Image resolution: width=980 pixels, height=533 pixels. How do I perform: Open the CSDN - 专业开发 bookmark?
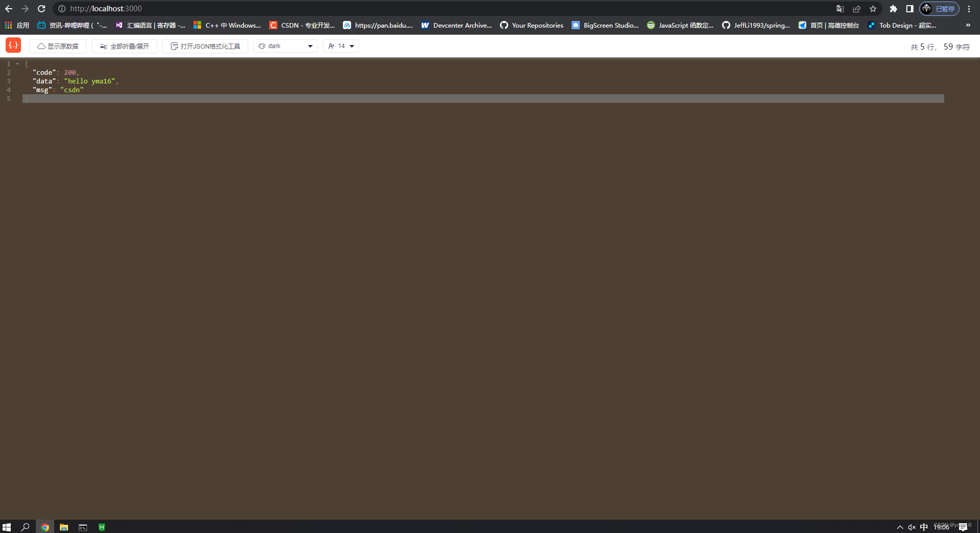302,25
